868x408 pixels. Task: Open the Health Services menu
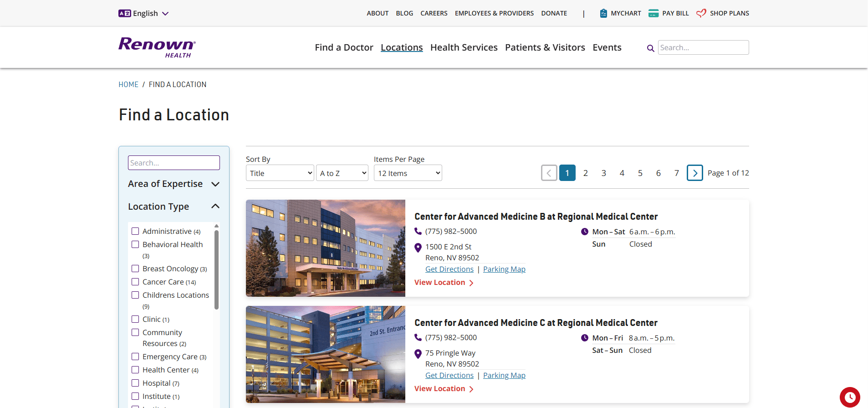[464, 47]
